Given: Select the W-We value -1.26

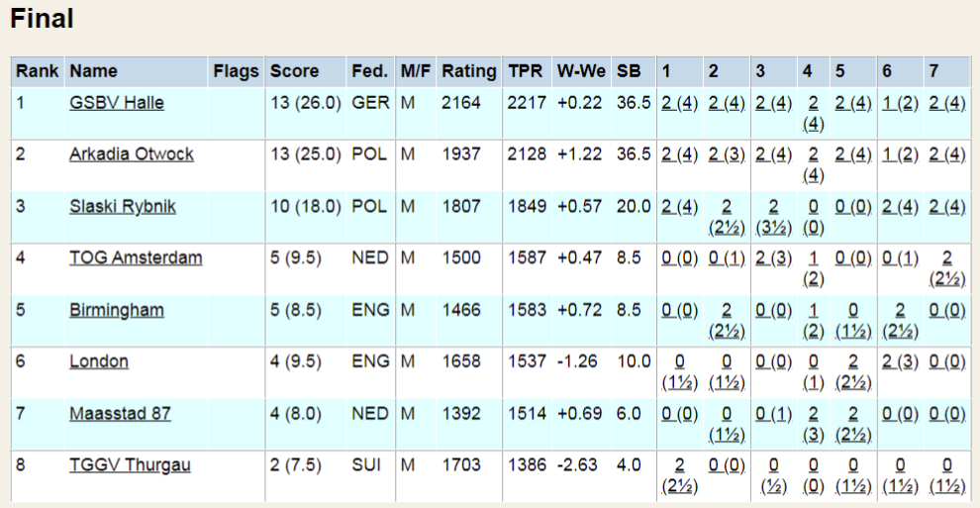Looking at the screenshot, I should click(577, 361).
